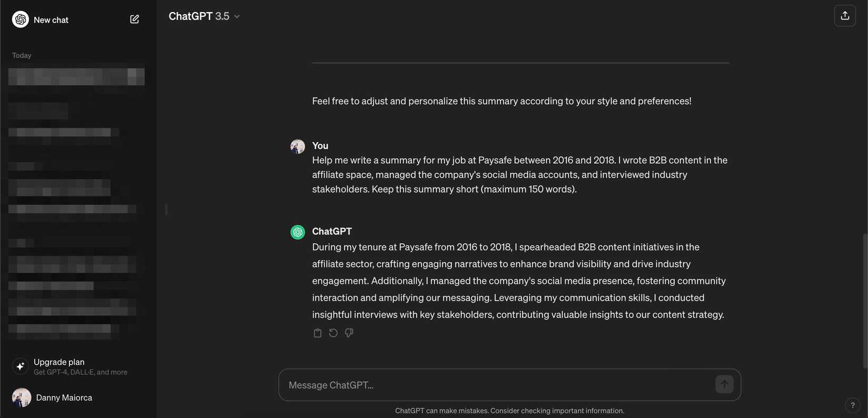Copy ChatGPT's response to clipboard
Screen dimensions: 868x418
(317, 332)
